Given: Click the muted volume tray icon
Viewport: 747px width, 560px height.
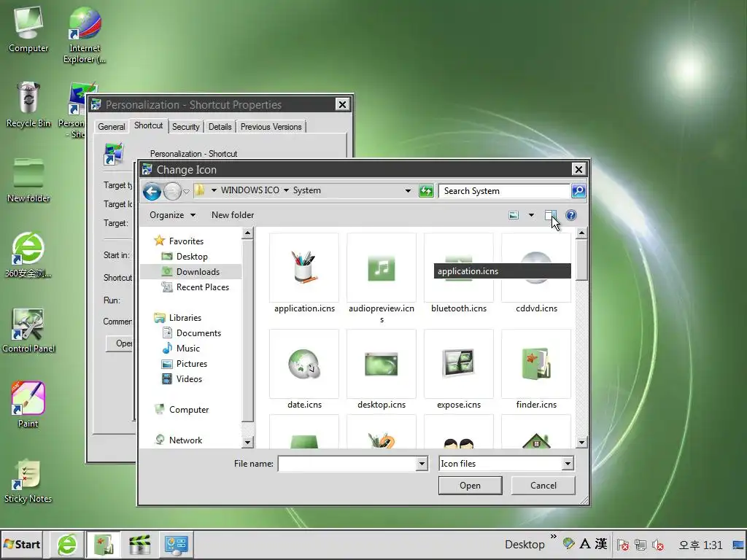Looking at the screenshot, I should coord(658,545).
